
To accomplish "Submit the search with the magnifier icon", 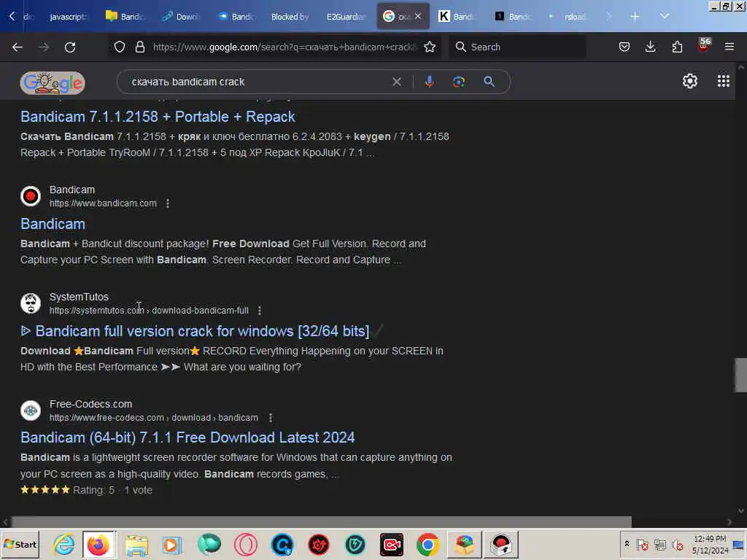I will point(489,82).
